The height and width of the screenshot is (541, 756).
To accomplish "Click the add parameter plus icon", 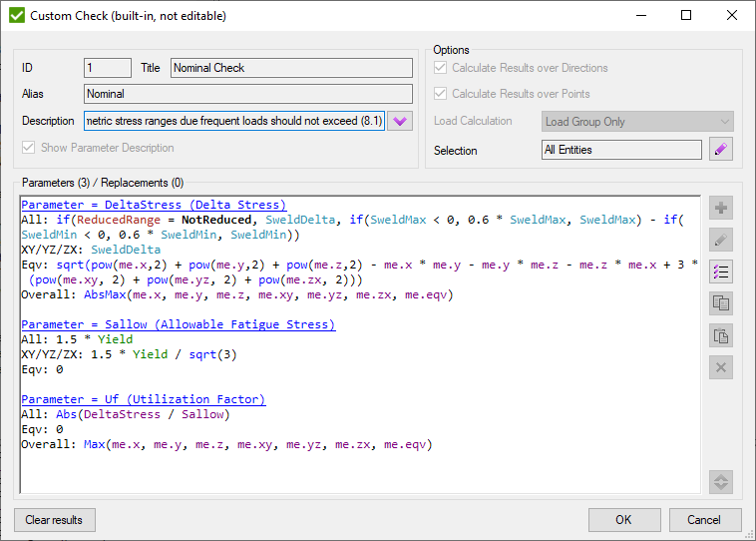I will [x=721, y=208].
